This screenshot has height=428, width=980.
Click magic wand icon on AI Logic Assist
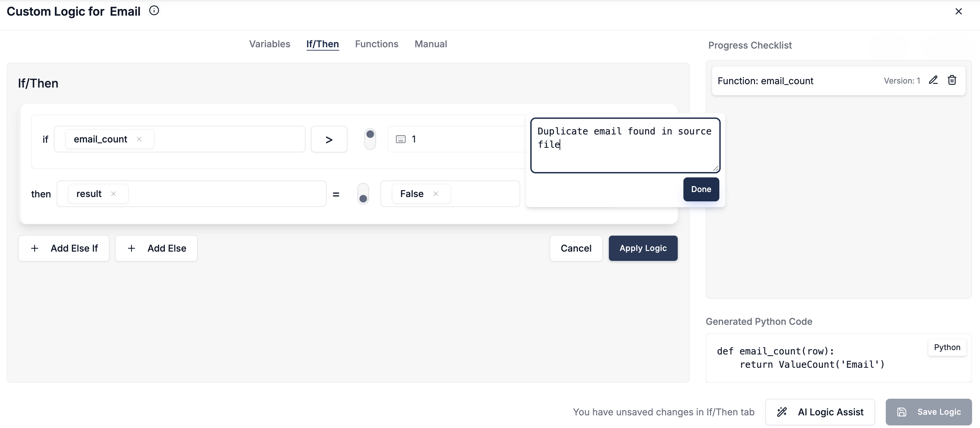782,412
